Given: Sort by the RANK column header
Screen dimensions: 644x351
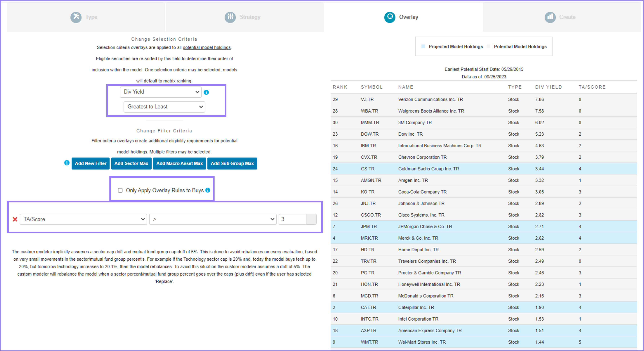Looking at the screenshot, I should 340,87.
